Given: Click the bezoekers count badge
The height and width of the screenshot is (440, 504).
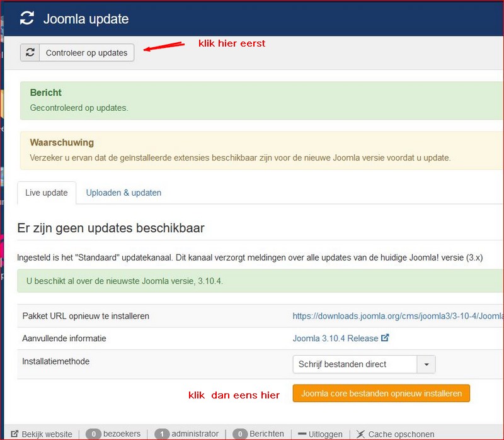Looking at the screenshot, I should [x=93, y=434].
